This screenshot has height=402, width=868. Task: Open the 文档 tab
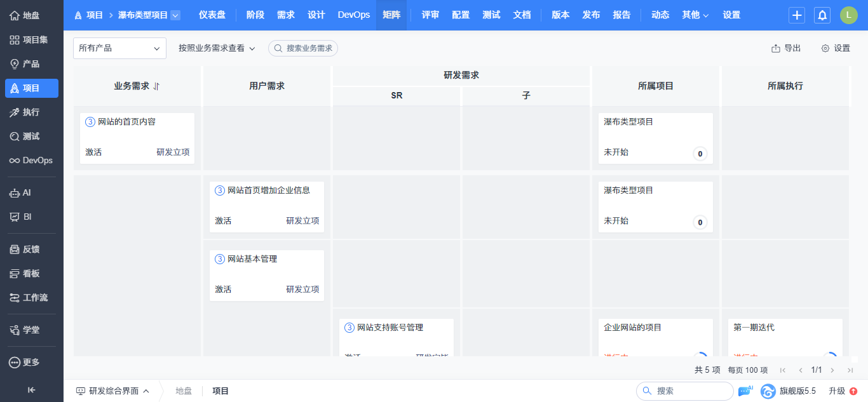pyautogui.click(x=522, y=15)
